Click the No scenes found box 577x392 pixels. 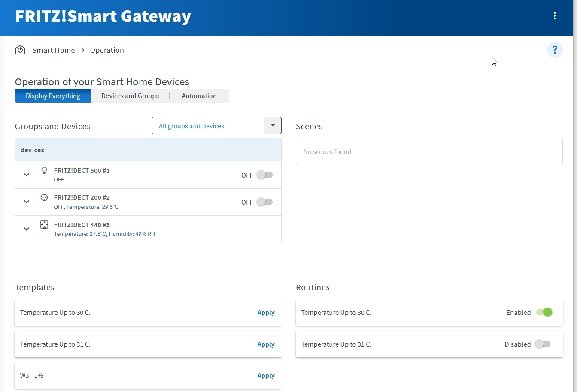point(429,151)
